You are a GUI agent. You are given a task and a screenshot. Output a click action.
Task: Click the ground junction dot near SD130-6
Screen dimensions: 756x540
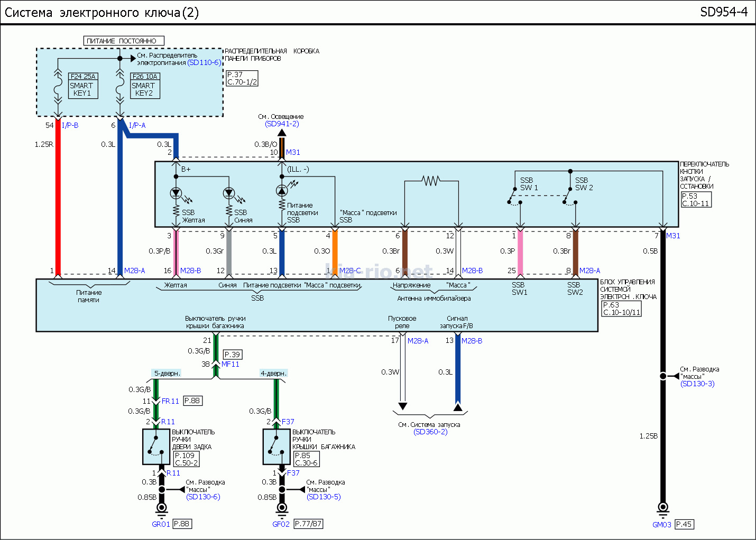(162, 489)
